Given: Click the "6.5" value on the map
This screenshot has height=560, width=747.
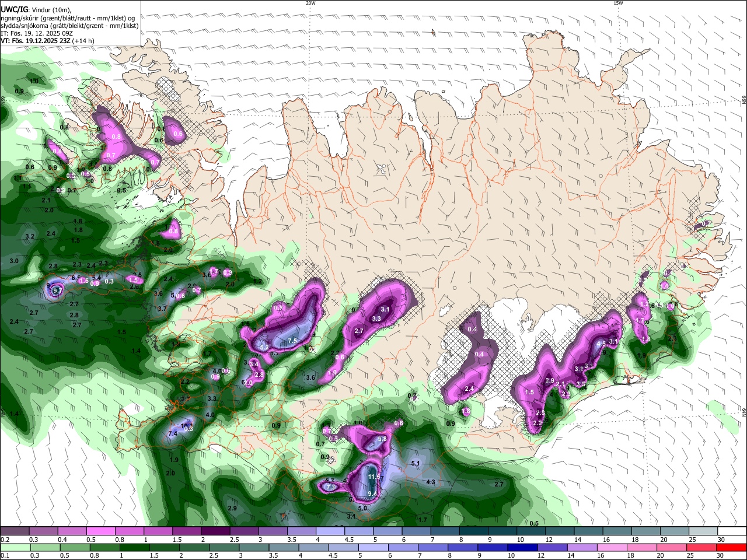Looking at the screenshot, I should click(x=76, y=278).
